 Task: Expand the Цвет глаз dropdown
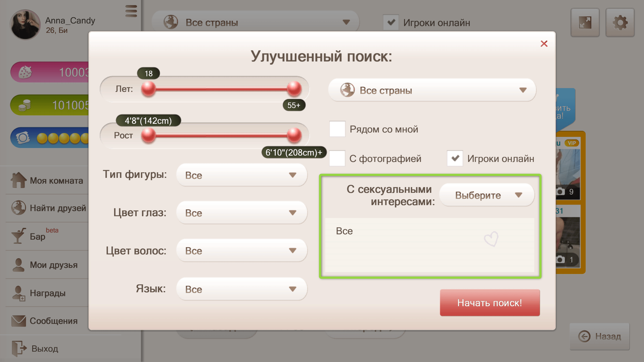click(x=242, y=213)
